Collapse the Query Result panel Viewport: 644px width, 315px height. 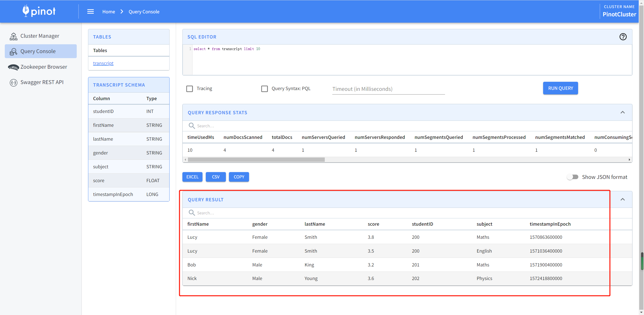(x=623, y=200)
